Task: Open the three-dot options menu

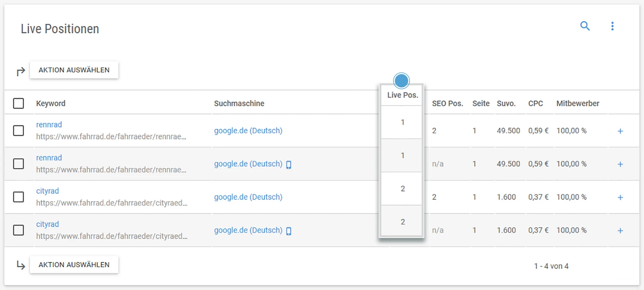Action: coord(612,26)
